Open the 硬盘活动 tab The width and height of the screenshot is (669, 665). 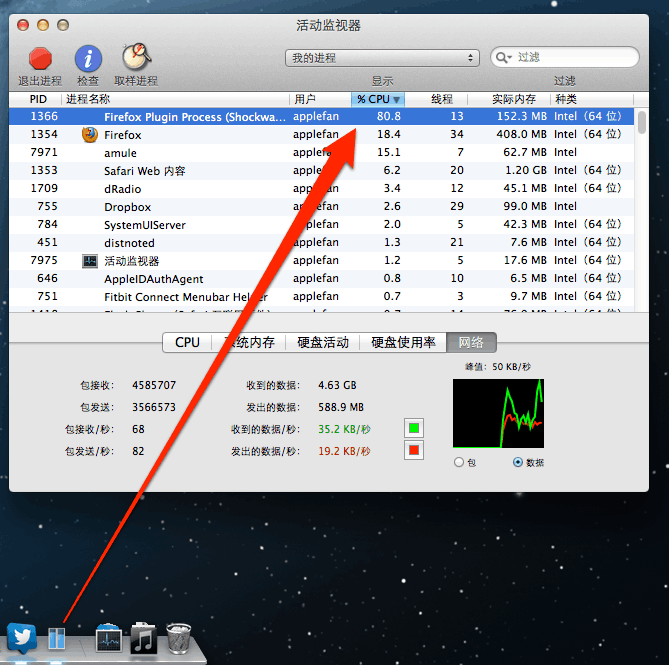coord(323,342)
